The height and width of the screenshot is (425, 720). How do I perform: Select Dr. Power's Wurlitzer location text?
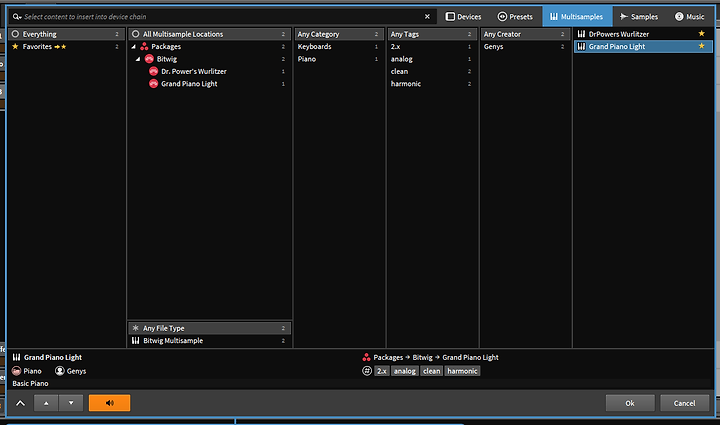coord(194,71)
